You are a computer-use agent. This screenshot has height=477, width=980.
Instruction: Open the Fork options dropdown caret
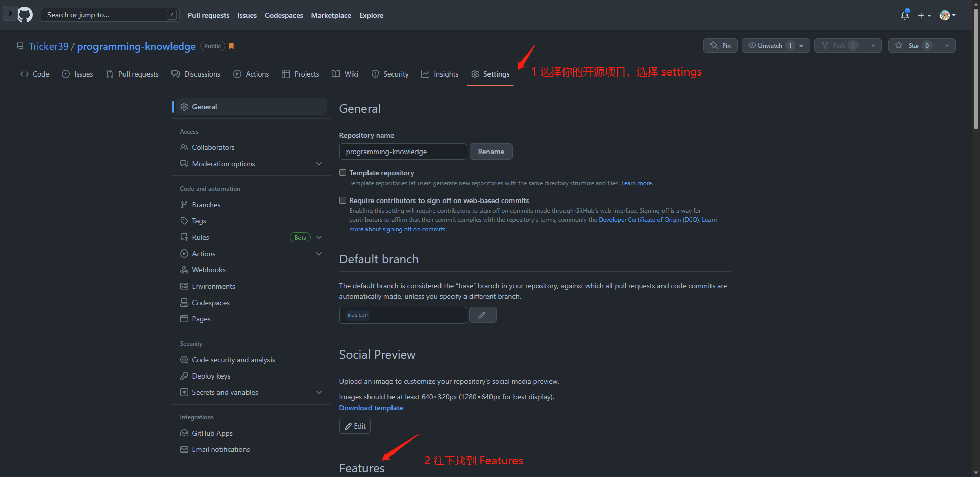tap(873, 45)
